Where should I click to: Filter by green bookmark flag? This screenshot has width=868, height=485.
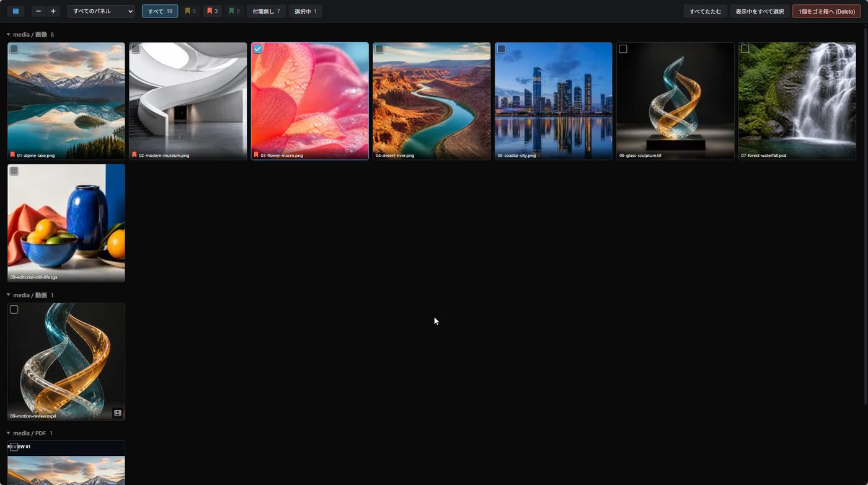coord(234,11)
